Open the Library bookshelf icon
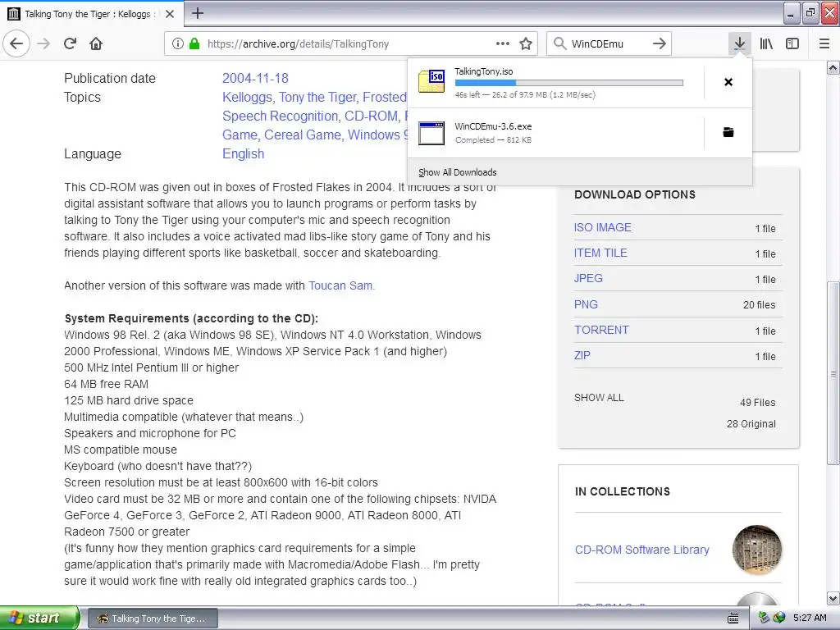The height and width of the screenshot is (630, 840). [x=766, y=43]
